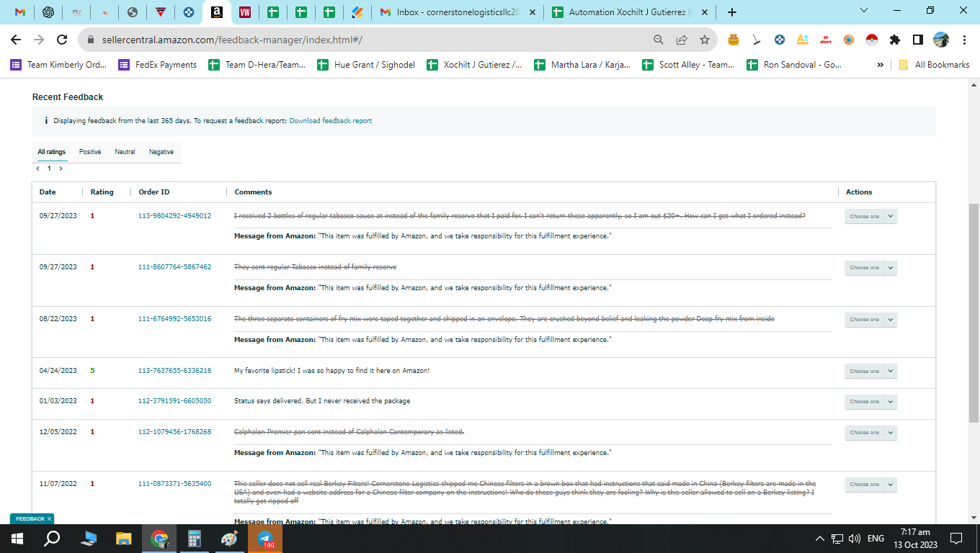
Task: Open the A+ Scout extension
Action: click(x=803, y=40)
